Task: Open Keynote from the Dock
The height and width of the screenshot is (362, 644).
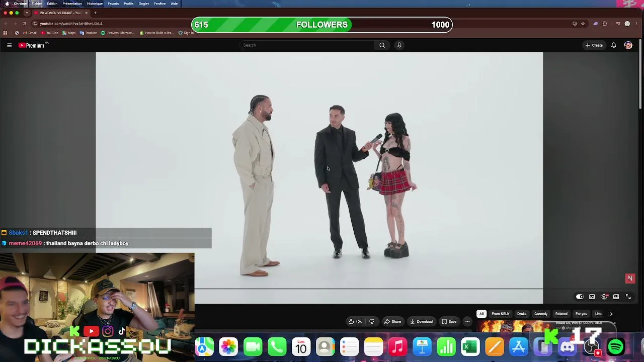Action: point(422,347)
